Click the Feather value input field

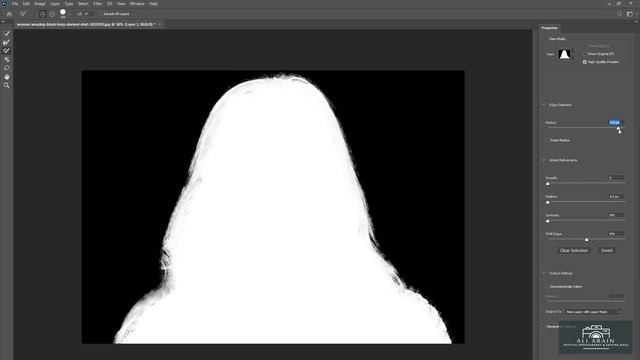[x=616, y=197]
